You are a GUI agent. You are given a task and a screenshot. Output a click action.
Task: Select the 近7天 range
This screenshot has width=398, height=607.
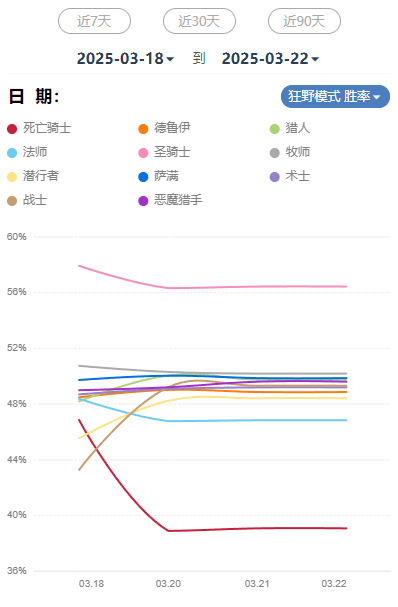pos(94,21)
